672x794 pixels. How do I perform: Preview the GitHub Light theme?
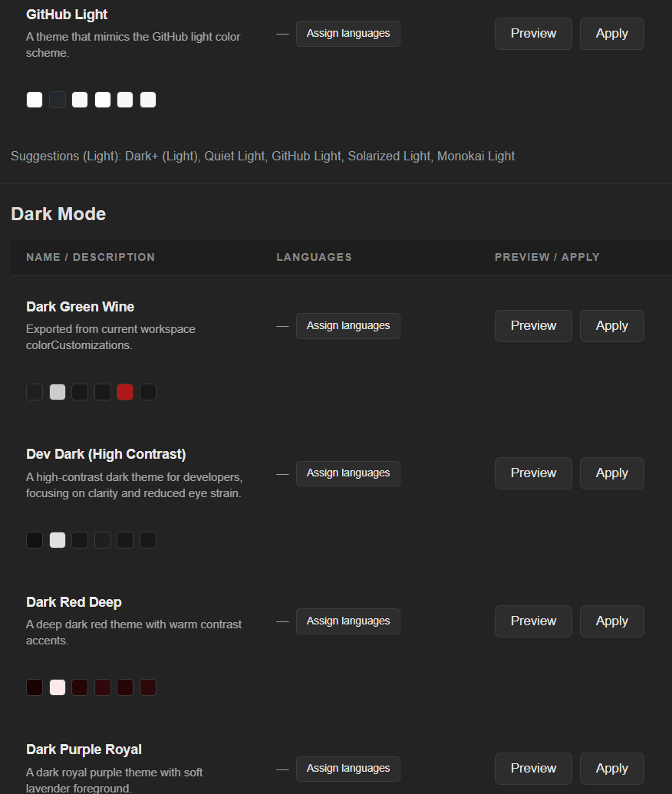tap(532, 33)
